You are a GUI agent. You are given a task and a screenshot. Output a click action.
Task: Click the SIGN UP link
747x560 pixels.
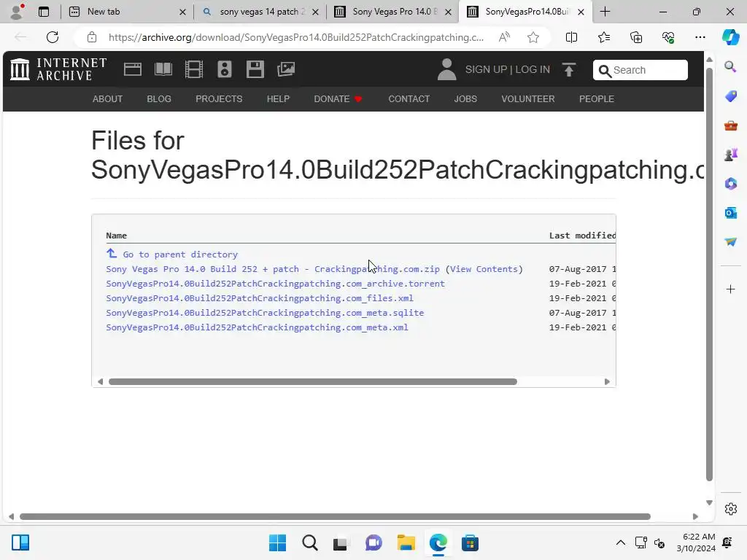(x=486, y=69)
